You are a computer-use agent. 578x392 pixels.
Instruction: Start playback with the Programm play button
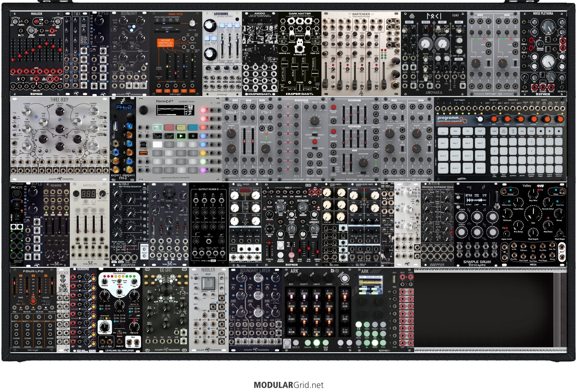[550, 131]
